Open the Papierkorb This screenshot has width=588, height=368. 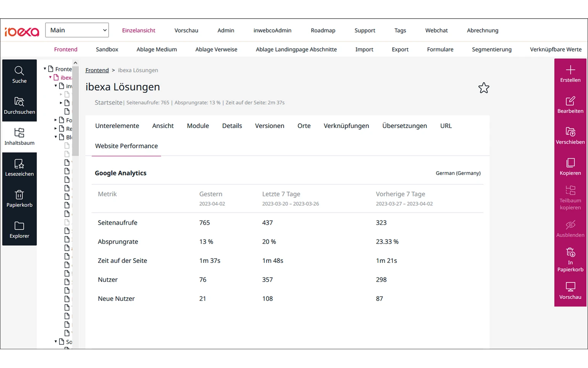pos(19,199)
